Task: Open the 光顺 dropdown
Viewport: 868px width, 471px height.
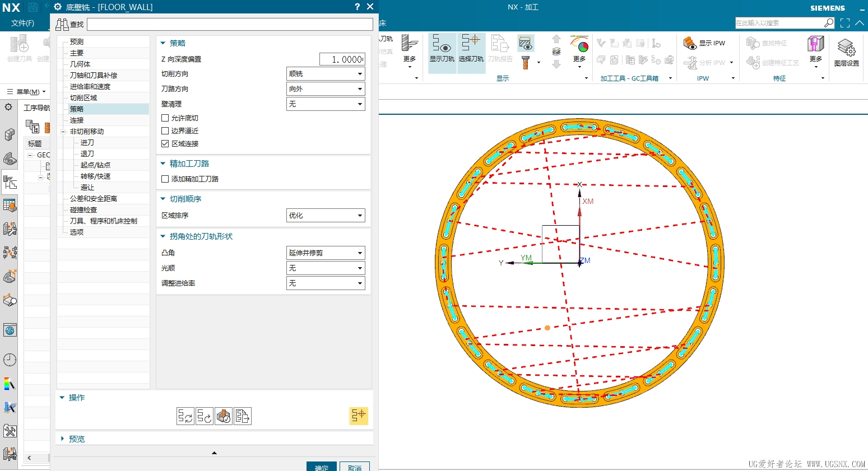Action: coord(326,268)
